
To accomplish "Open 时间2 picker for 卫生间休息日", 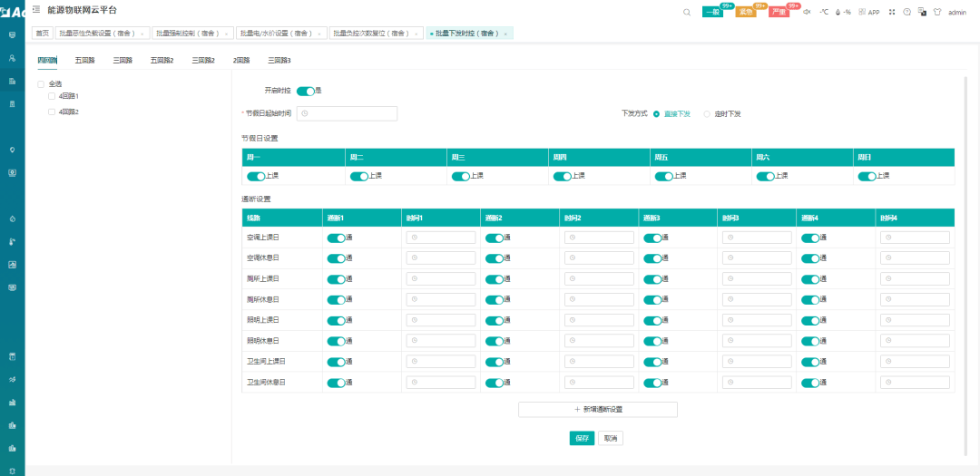I will pyautogui.click(x=599, y=383).
